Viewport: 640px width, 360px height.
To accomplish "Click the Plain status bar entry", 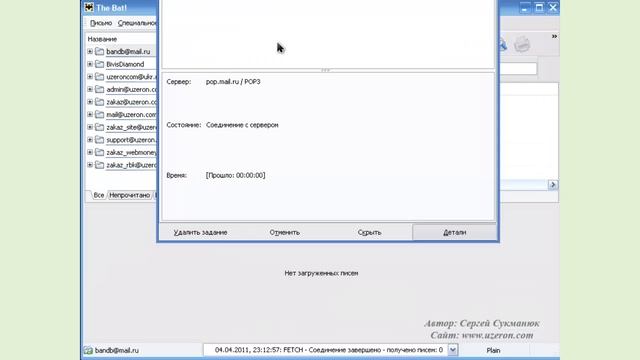I will pyautogui.click(x=493, y=350).
